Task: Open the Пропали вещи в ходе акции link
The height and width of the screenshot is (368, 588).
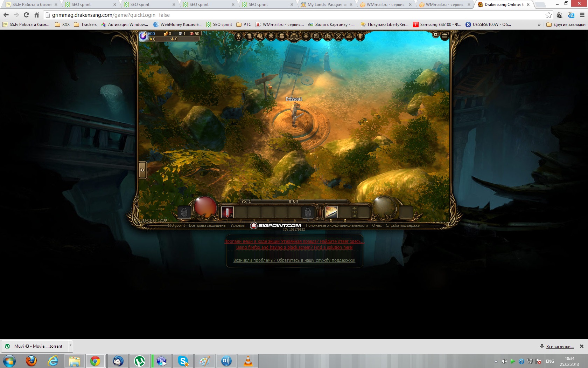Action: point(294,241)
